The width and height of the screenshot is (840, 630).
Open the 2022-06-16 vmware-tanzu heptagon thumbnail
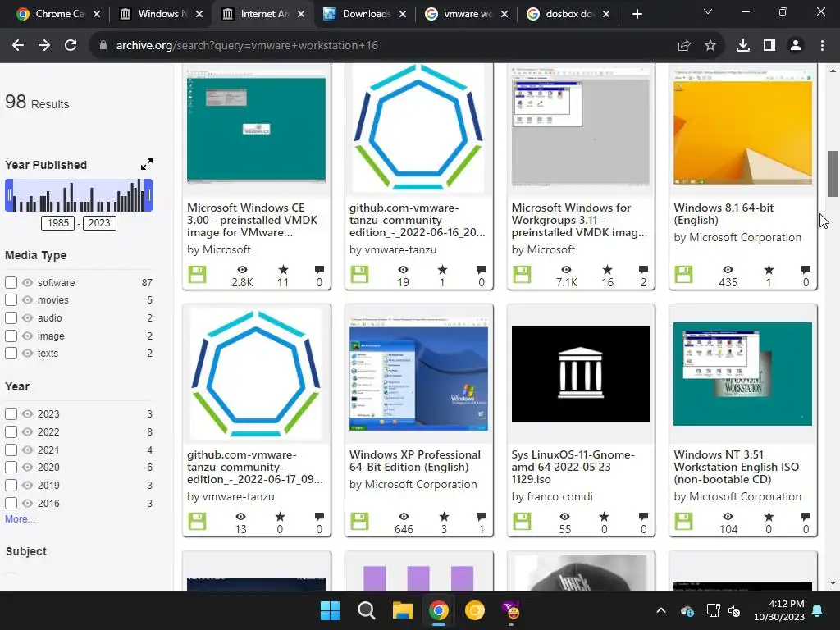pos(418,127)
